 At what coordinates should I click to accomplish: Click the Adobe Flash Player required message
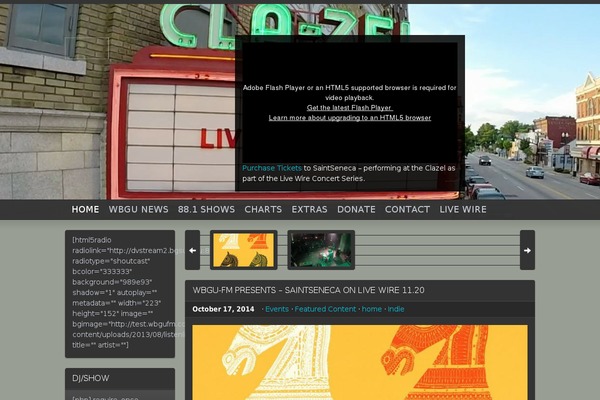click(350, 93)
